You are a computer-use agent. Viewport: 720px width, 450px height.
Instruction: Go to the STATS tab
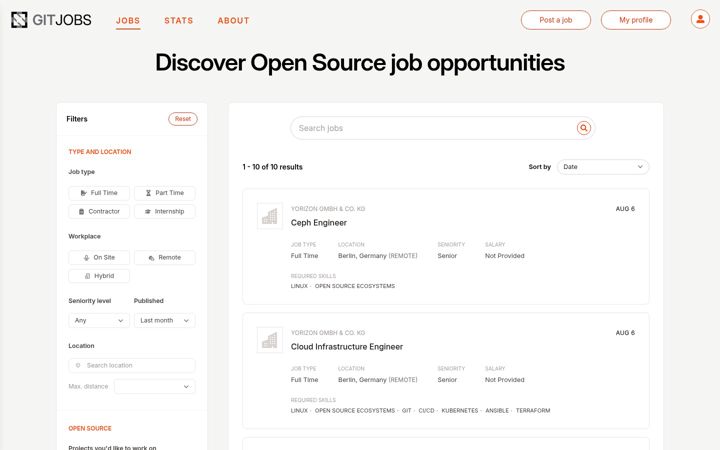(179, 21)
